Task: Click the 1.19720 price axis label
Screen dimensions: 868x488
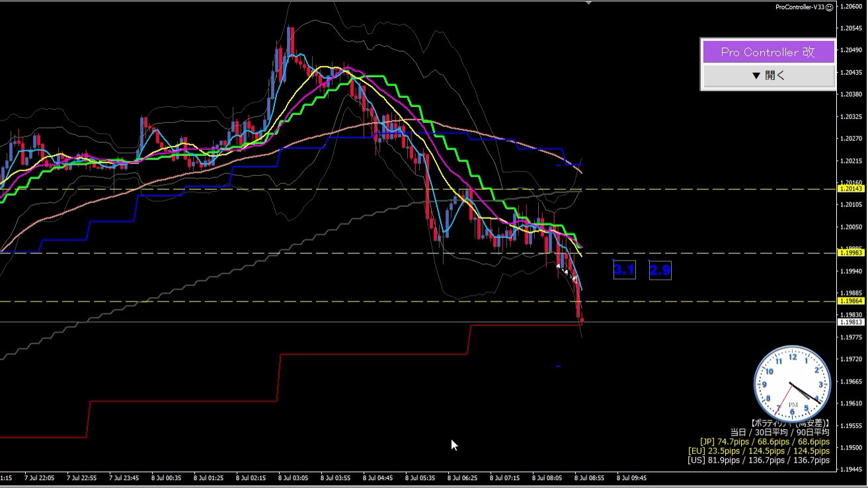Action: (x=851, y=360)
